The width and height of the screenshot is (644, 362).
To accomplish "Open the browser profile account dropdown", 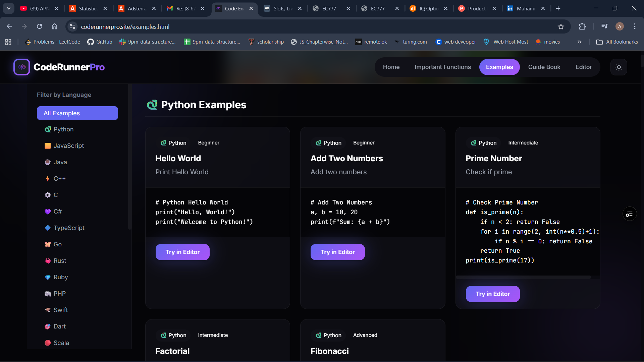I will tap(620, 26).
